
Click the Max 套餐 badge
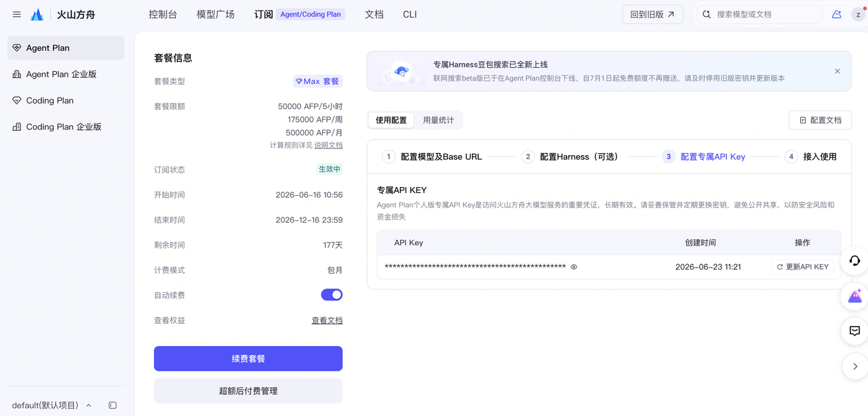pyautogui.click(x=317, y=81)
